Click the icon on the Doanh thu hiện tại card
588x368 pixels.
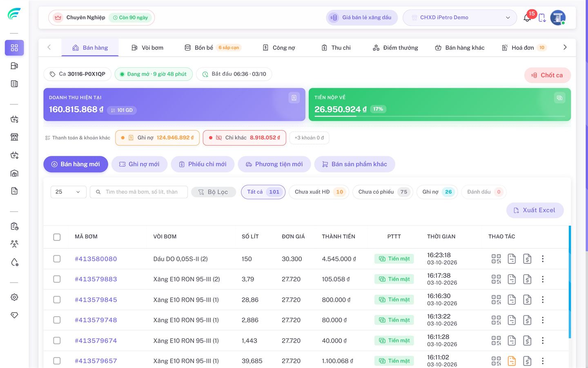pos(294,98)
